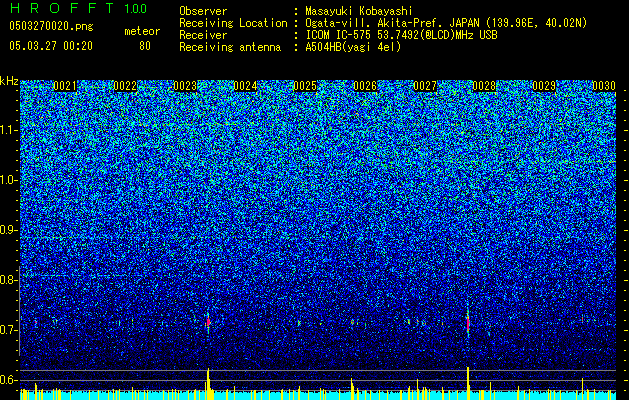Screen dimensions: 629x400
Task: Click the 0027 time marker
Action: click(425, 86)
